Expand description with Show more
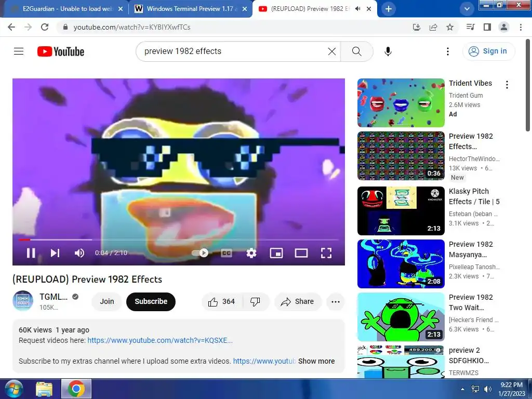Screen dimensions: 532x399 316,361
